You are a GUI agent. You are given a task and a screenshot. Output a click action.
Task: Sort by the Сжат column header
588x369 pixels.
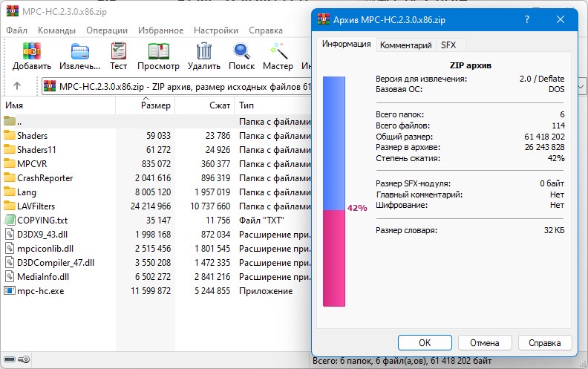pos(205,105)
